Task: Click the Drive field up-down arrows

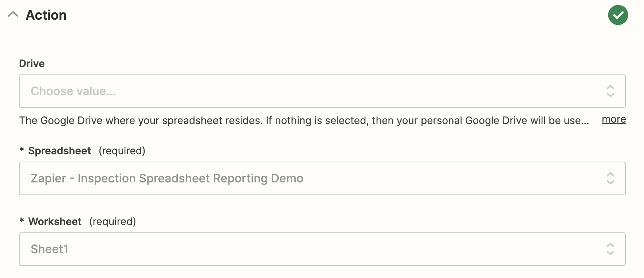Action: pos(610,91)
